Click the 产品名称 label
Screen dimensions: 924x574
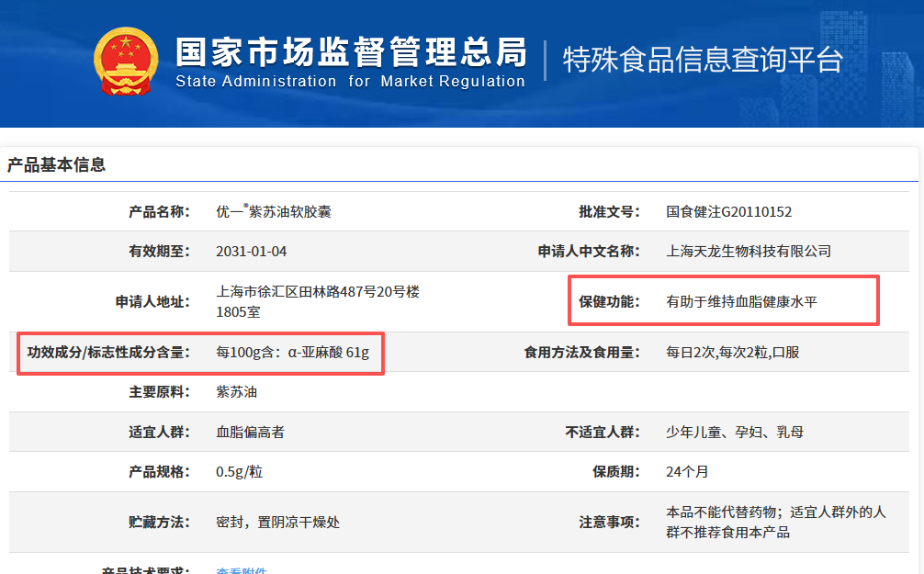coord(159,211)
